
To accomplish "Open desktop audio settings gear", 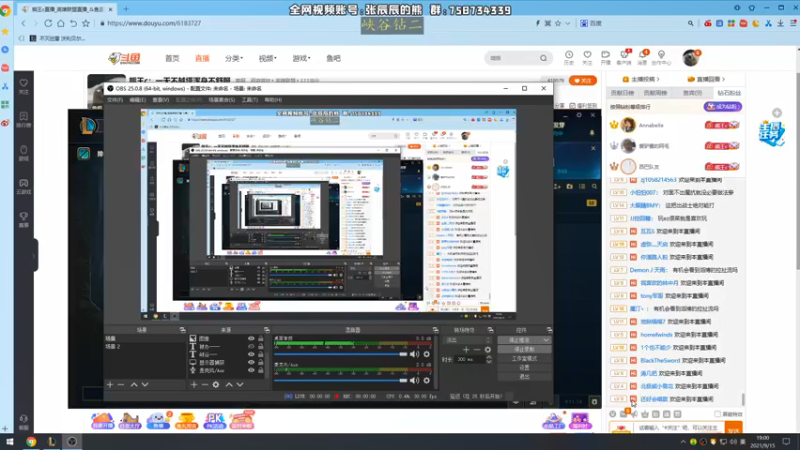I will [427, 354].
